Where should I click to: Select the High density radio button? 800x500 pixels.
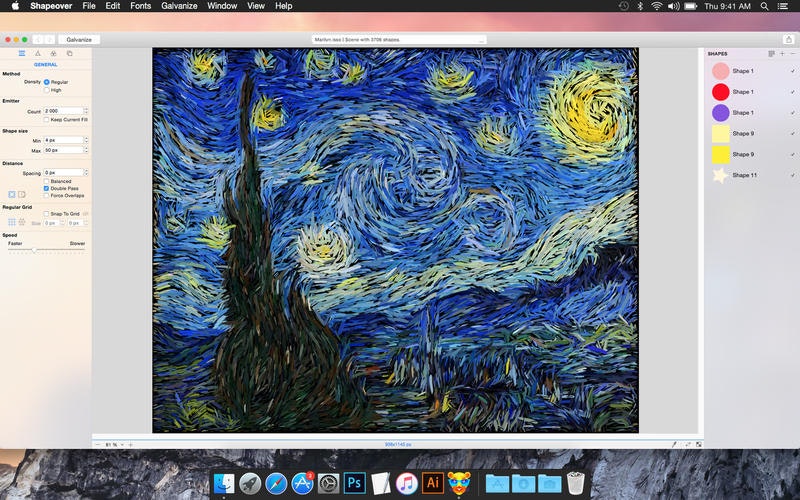[x=46, y=90]
